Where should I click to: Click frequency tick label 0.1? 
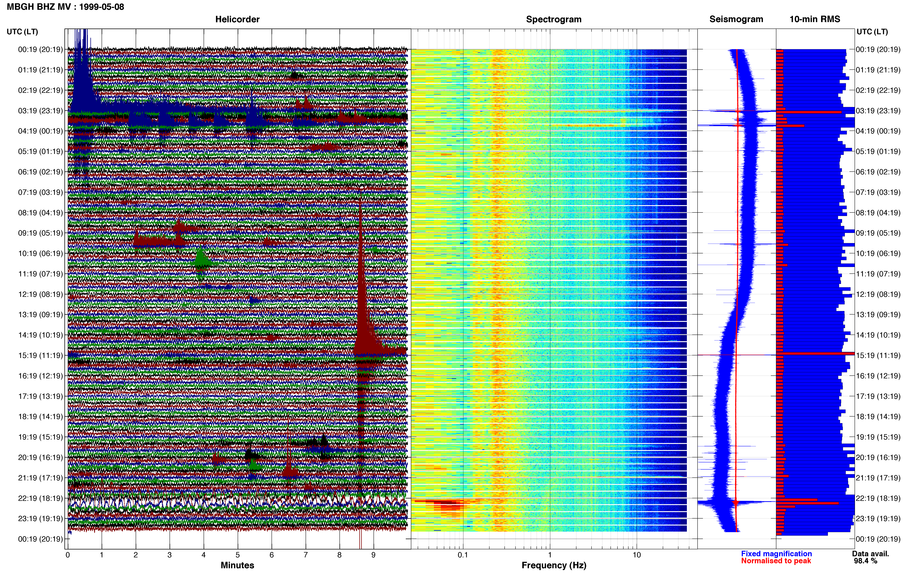[463, 555]
